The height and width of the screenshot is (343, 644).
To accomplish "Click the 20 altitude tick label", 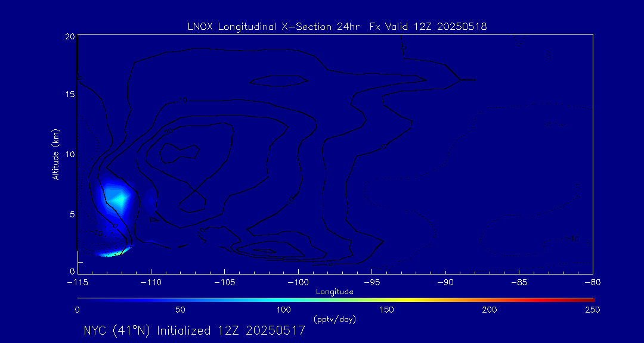I will coord(69,36).
